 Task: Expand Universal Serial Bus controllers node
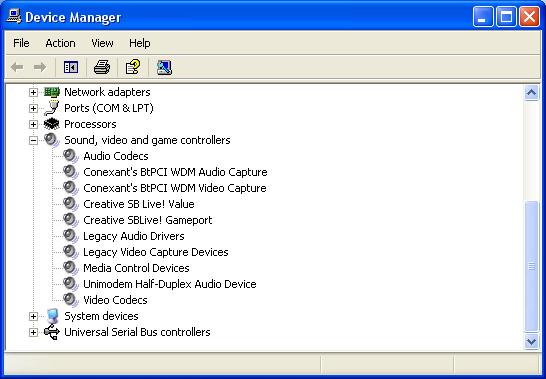(33, 332)
